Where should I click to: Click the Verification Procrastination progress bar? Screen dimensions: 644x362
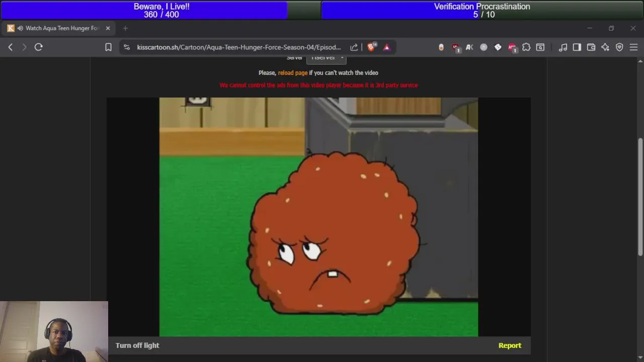point(482,11)
